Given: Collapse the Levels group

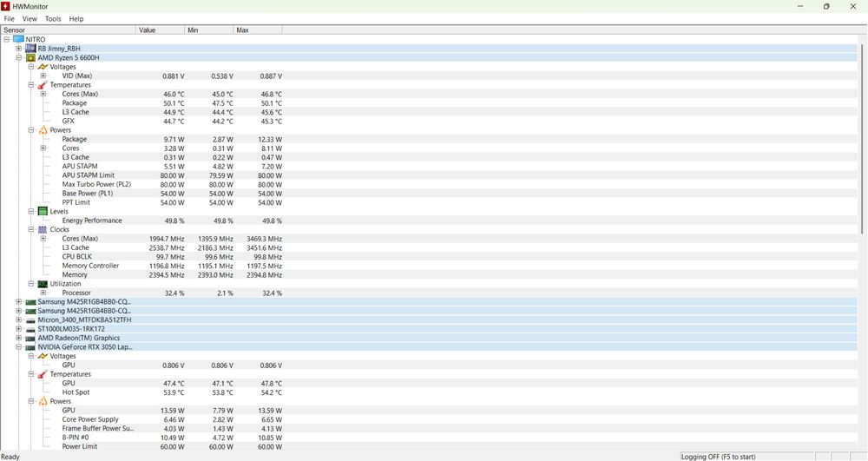Looking at the screenshot, I should coord(31,212).
